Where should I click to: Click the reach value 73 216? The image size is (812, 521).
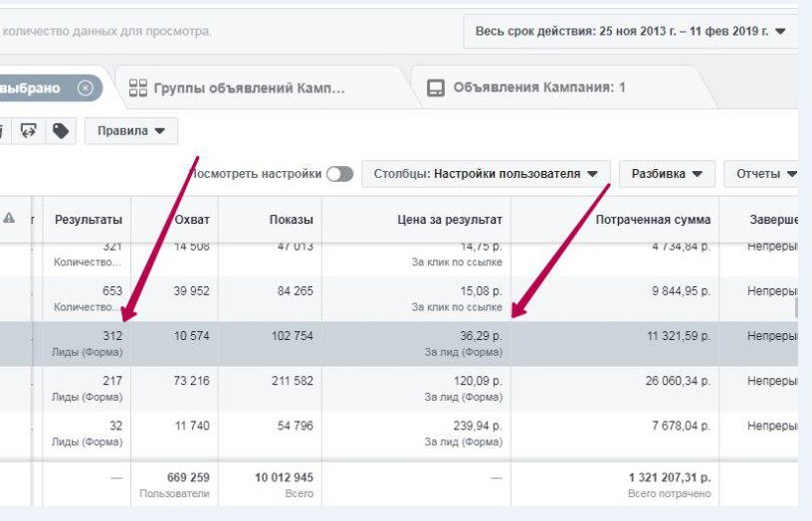click(x=192, y=381)
